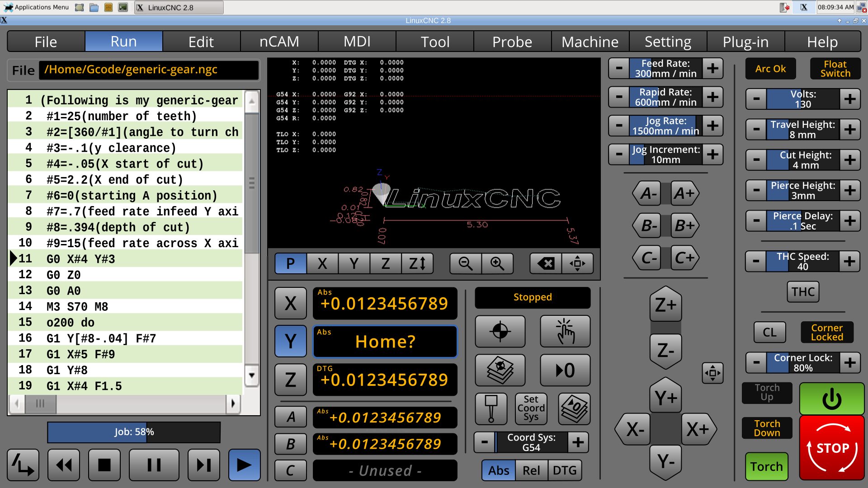This screenshot has width=868, height=488.
Task: Click the run-from-line icon button
Action: (23, 465)
